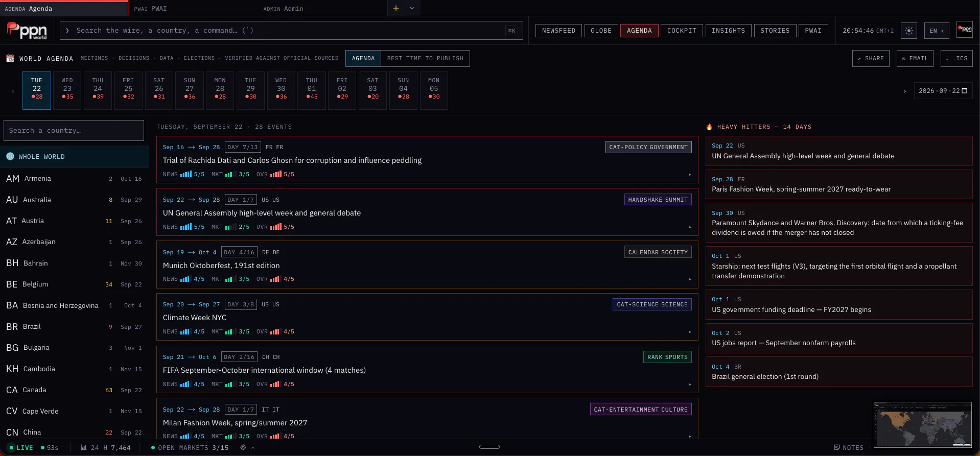Open the Insights section
Image resolution: width=980 pixels, height=456 pixels.
[728, 31]
